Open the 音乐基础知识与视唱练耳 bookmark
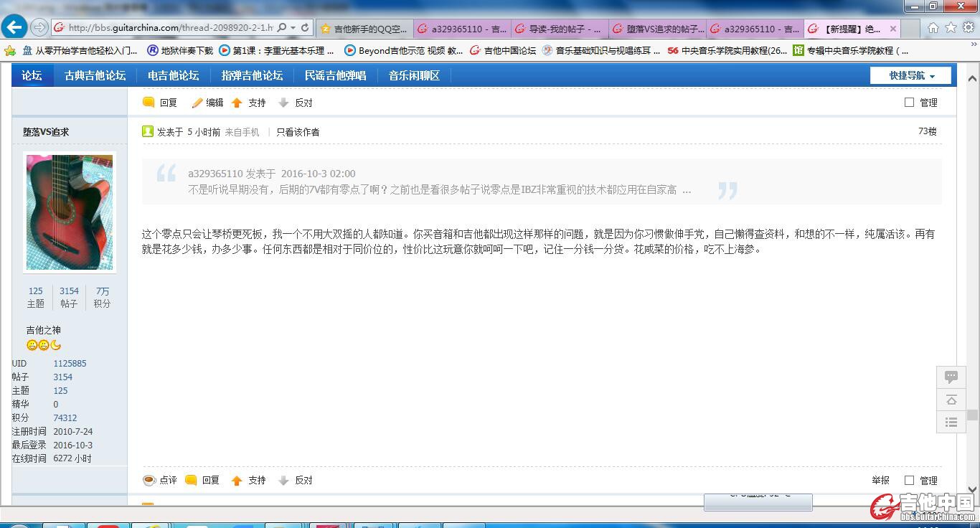Screen dimensions: 980x528 (x=601, y=50)
